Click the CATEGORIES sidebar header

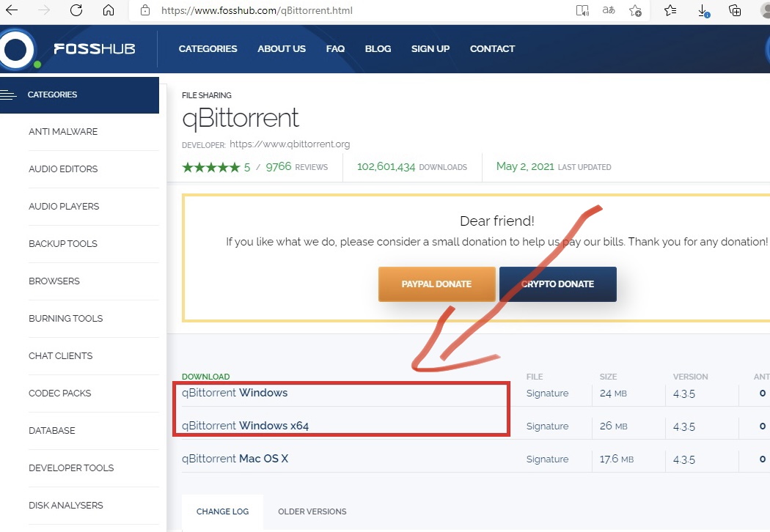(79, 95)
